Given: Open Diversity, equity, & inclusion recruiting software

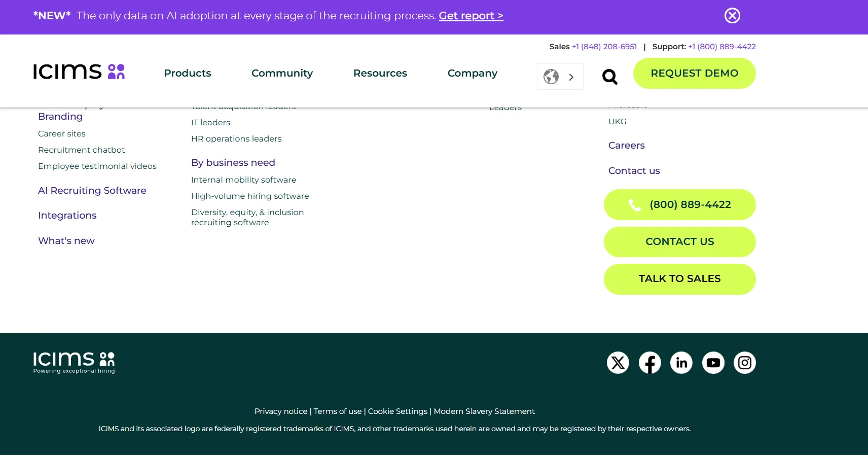Looking at the screenshot, I should [247, 217].
